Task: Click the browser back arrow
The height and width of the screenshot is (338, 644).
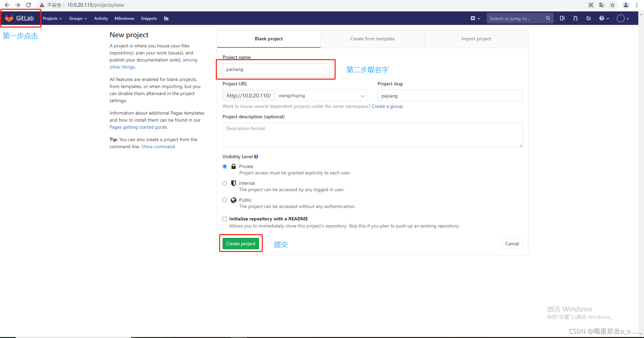Action: [x=7, y=5]
